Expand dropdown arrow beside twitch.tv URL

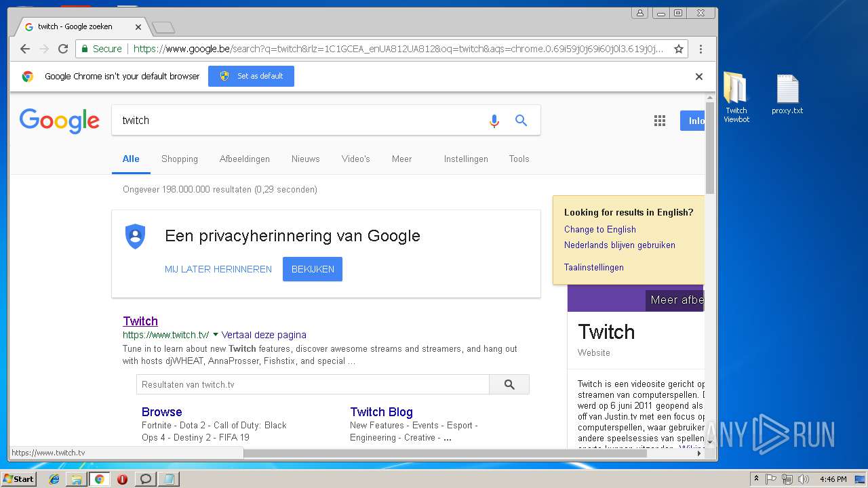pyautogui.click(x=216, y=335)
